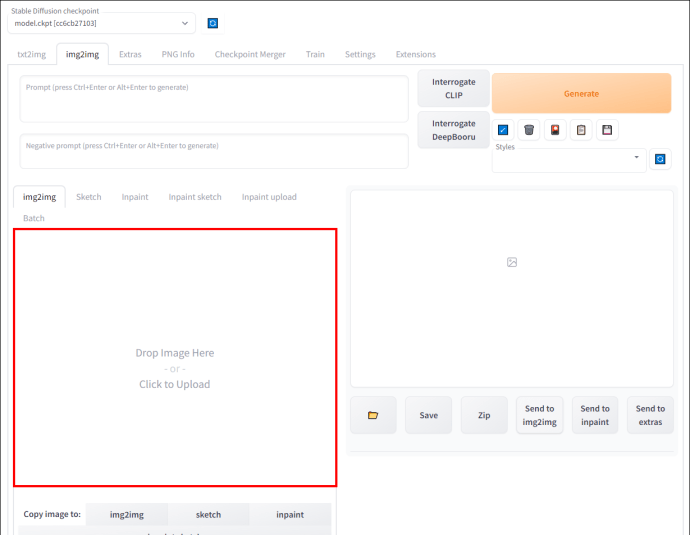Clear prompt with trash can icon
The image size is (690, 535).
(x=529, y=130)
